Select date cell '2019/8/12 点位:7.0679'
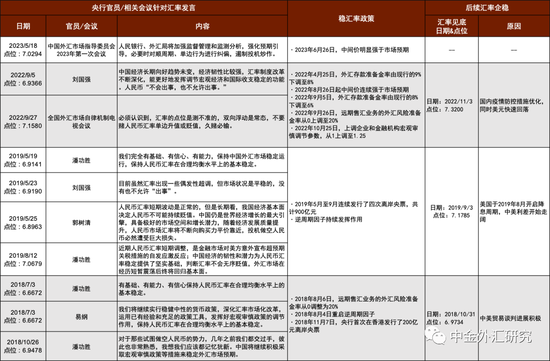550x361 pixels. pos(23,260)
